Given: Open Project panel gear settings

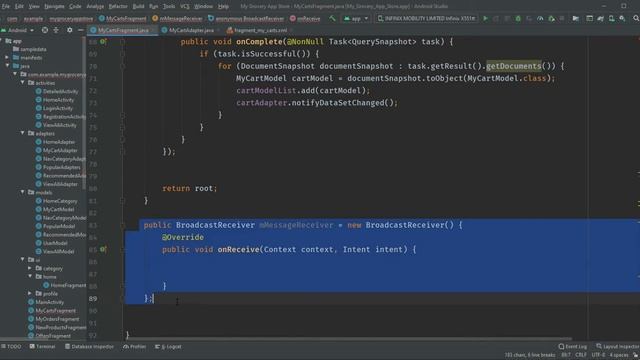Looking at the screenshot, I should point(69,30).
